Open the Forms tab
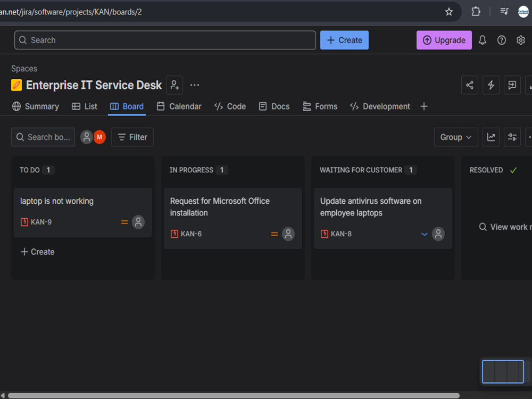Viewport: 532px width, 399px height. 320,106
